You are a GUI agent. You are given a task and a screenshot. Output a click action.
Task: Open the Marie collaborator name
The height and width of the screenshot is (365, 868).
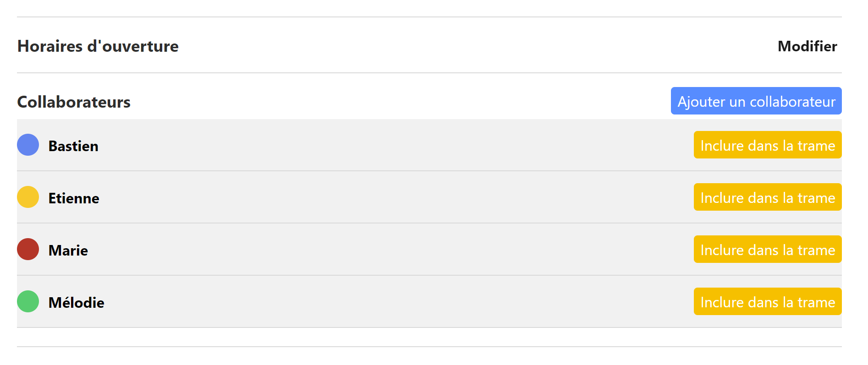(x=68, y=251)
